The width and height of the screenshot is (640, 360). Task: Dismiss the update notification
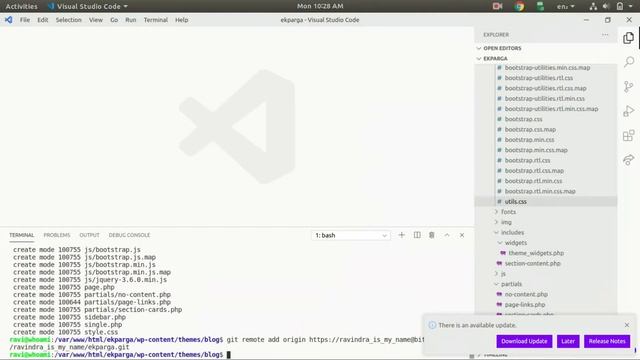(x=627, y=325)
